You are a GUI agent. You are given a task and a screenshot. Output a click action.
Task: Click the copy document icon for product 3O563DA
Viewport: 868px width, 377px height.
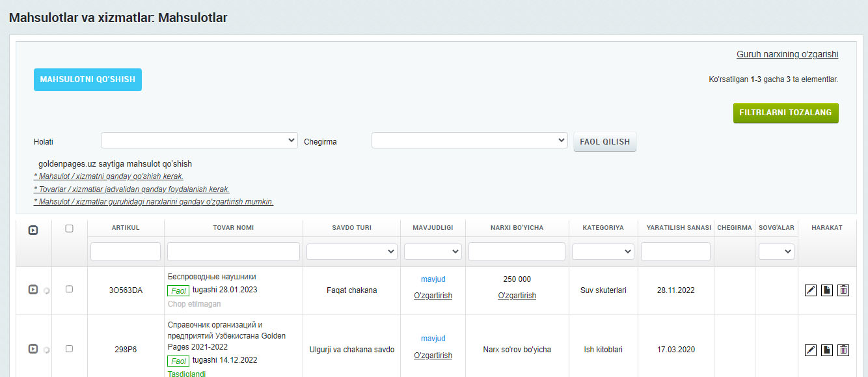coord(826,290)
